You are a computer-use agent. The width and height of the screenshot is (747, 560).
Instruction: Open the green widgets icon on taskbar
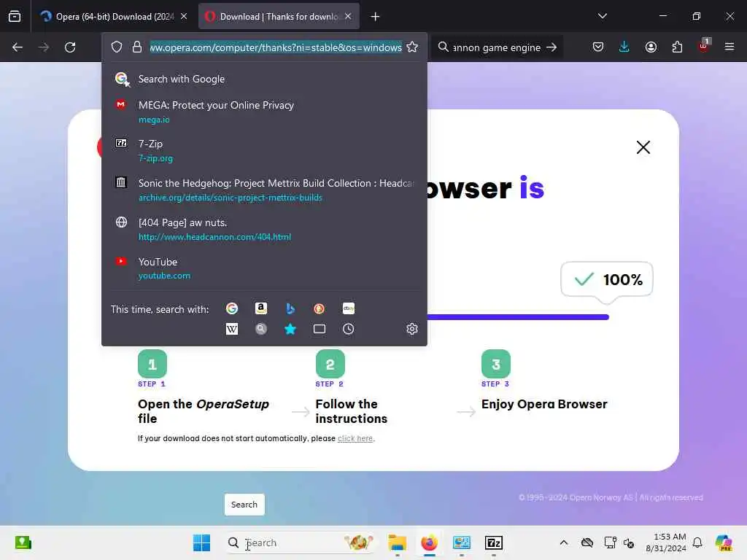23,542
